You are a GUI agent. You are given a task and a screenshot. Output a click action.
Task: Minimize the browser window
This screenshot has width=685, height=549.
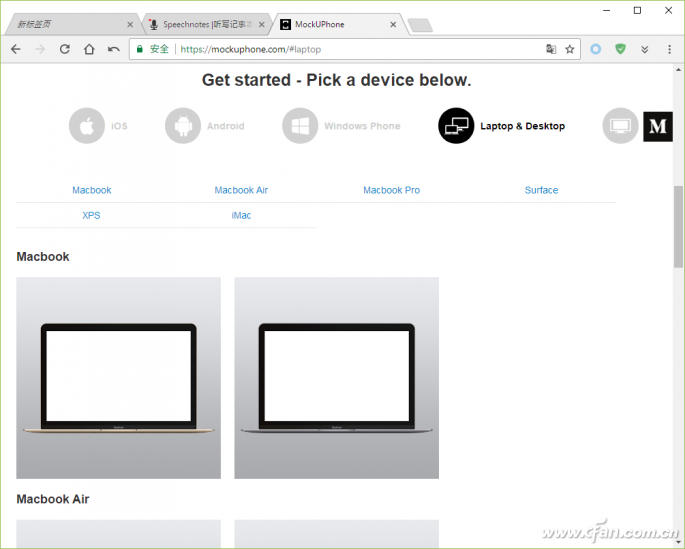(606, 10)
